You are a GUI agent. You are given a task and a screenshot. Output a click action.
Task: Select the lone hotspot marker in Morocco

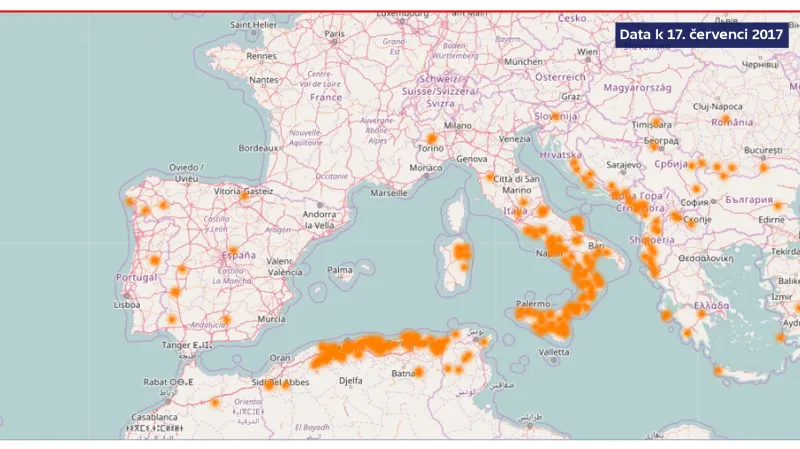coord(215,402)
